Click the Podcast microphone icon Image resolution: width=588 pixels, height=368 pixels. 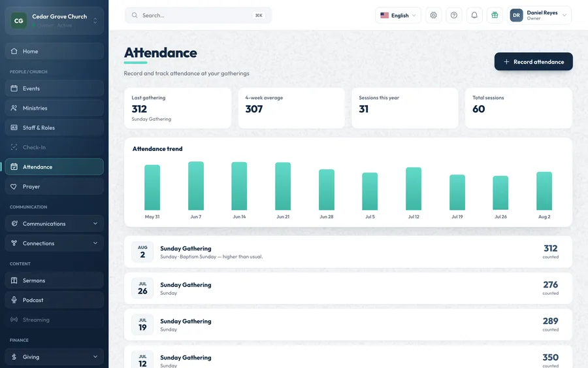(14, 300)
